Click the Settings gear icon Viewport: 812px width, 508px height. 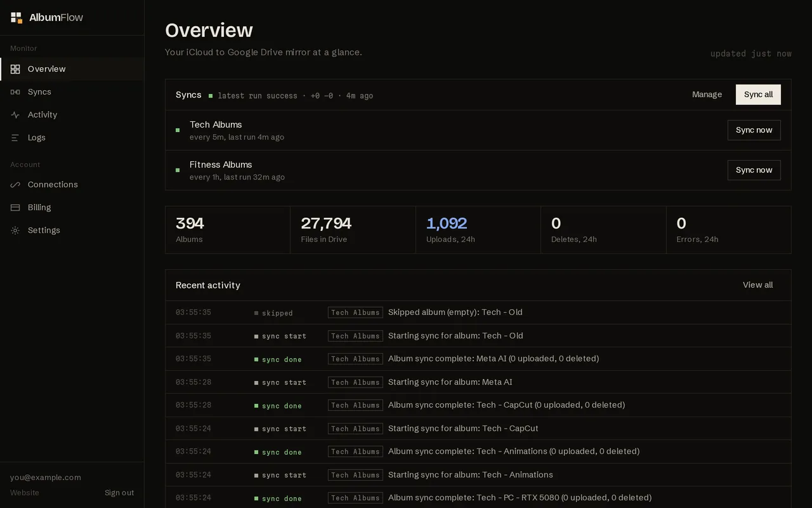tap(15, 231)
